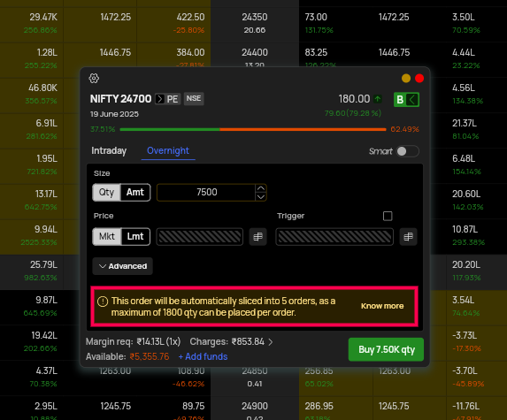Click expiry date 19 June 2025
Image resolution: width=507 pixels, height=420 pixels.
pos(114,114)
